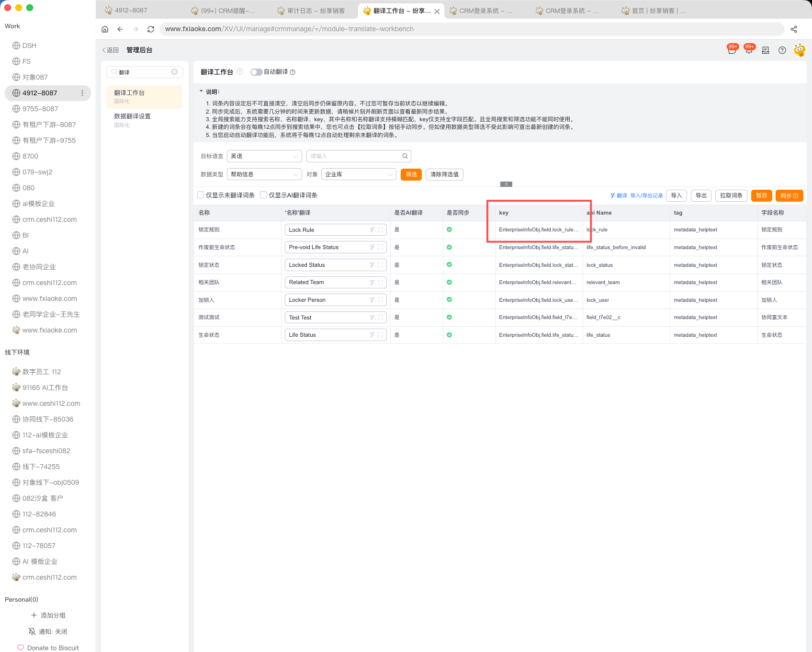This screenshot has height=652, width=812.
Task: Click the 清除筛选值 button
Action: (x=444, y=174)
